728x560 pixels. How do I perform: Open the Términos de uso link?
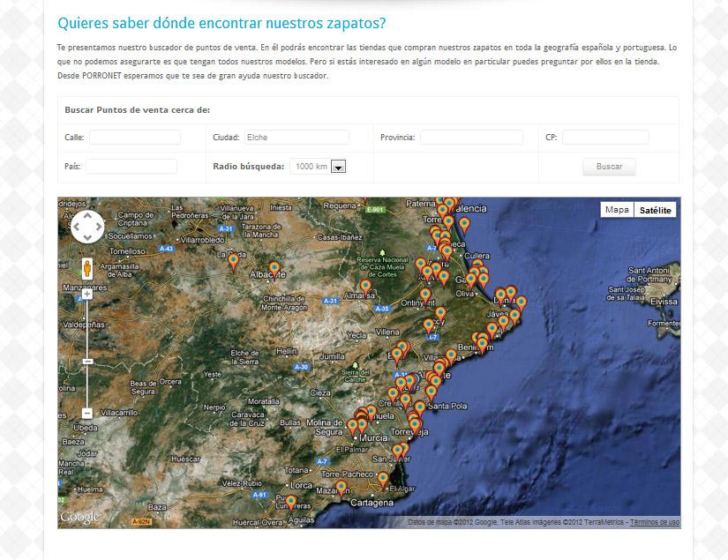(x=654, y=522)
